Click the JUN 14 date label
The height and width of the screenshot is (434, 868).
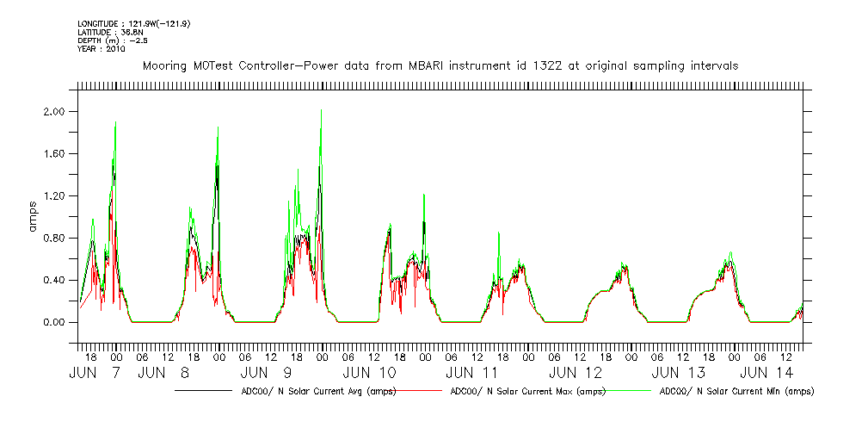coord(767,374)
